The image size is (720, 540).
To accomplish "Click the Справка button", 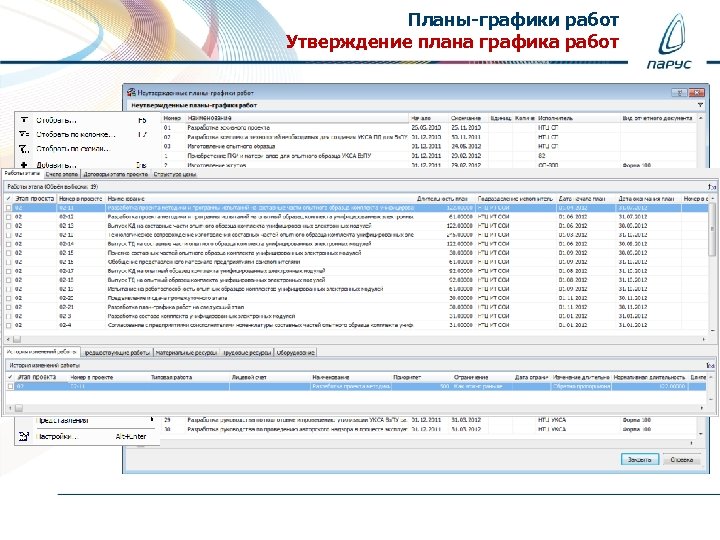I will [681, 459].
